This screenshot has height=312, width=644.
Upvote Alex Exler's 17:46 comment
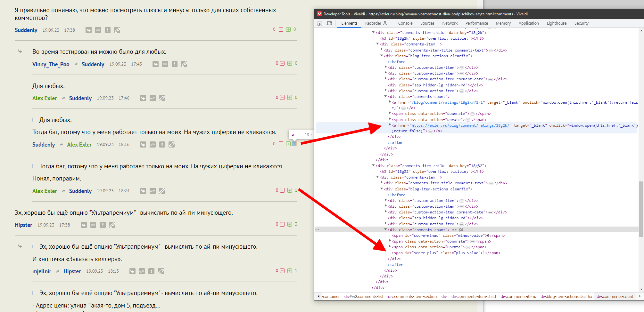point(290,98)
